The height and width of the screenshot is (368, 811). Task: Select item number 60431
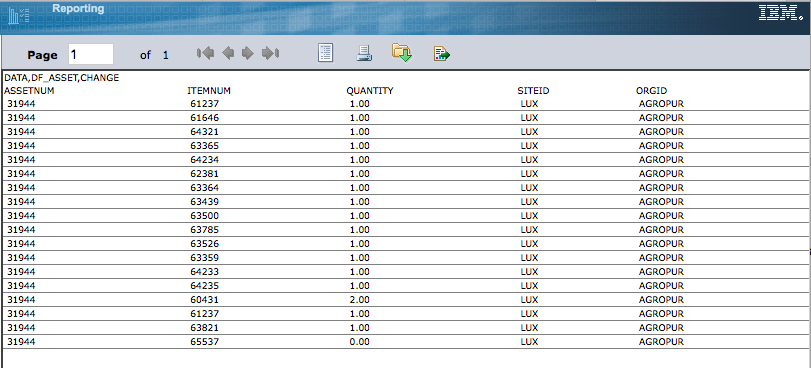[205, 299]
